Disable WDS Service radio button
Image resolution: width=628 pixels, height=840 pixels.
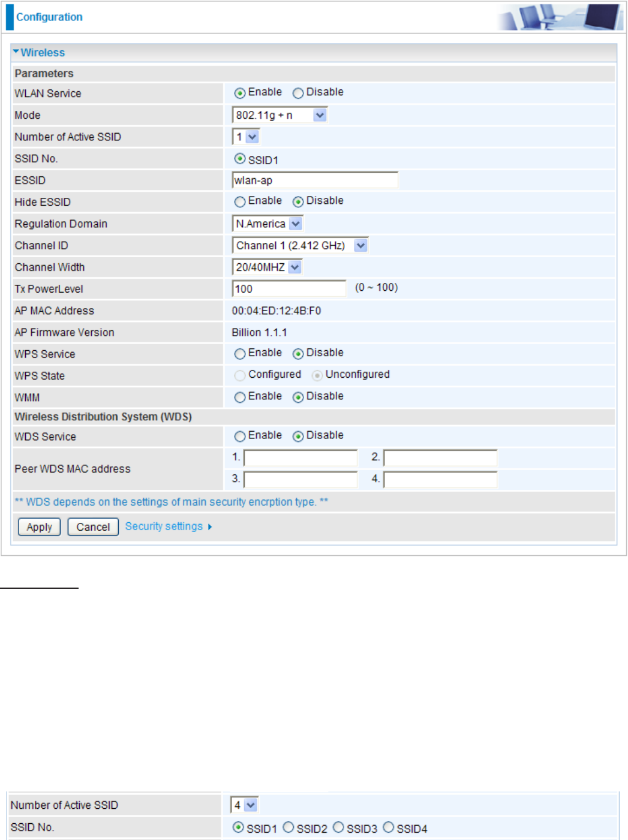click(x=298, y=436)
